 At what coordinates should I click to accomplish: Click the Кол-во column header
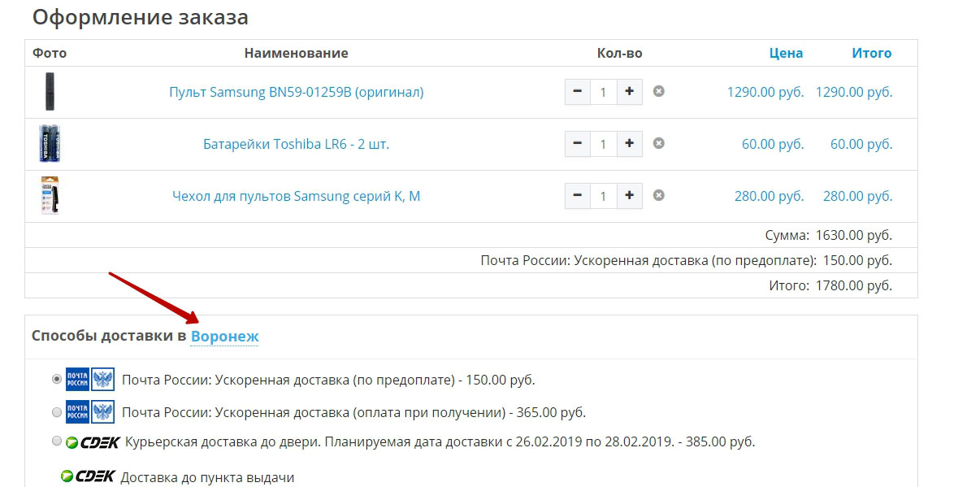coord(619,53)
